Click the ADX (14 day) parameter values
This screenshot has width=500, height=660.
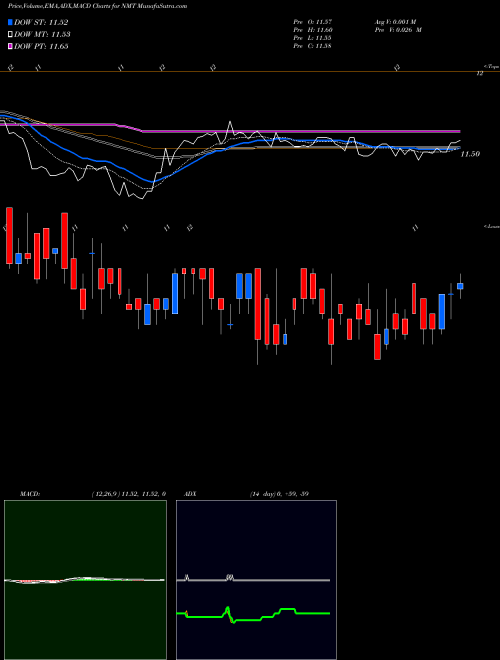(279, 494)
